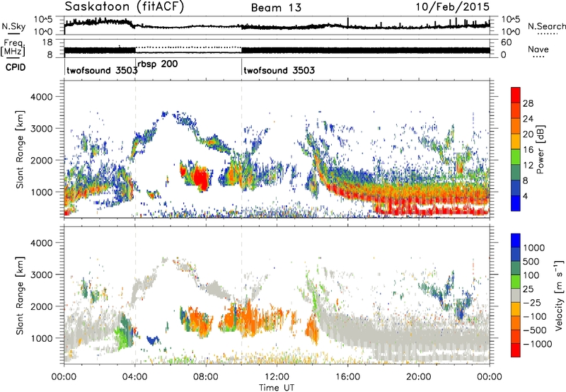566x392 pixels.
Task: Click the '16:00' time tick label
Action: point(347,377)
